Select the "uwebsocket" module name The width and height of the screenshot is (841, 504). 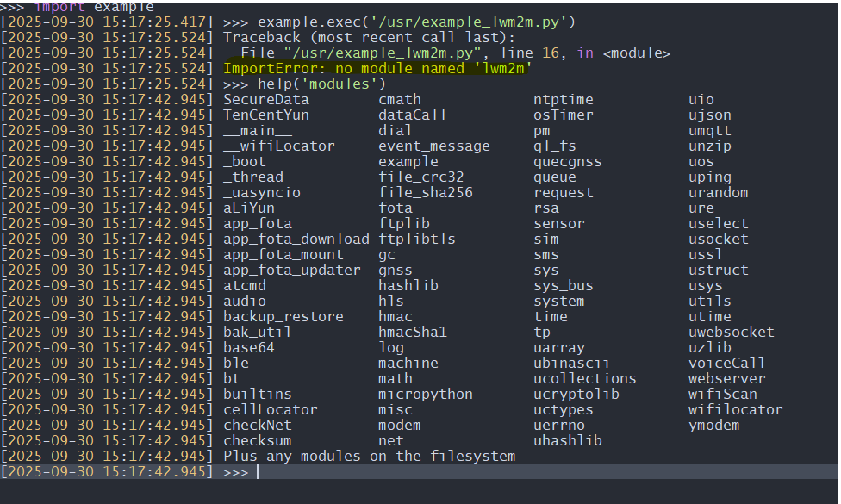732,332
